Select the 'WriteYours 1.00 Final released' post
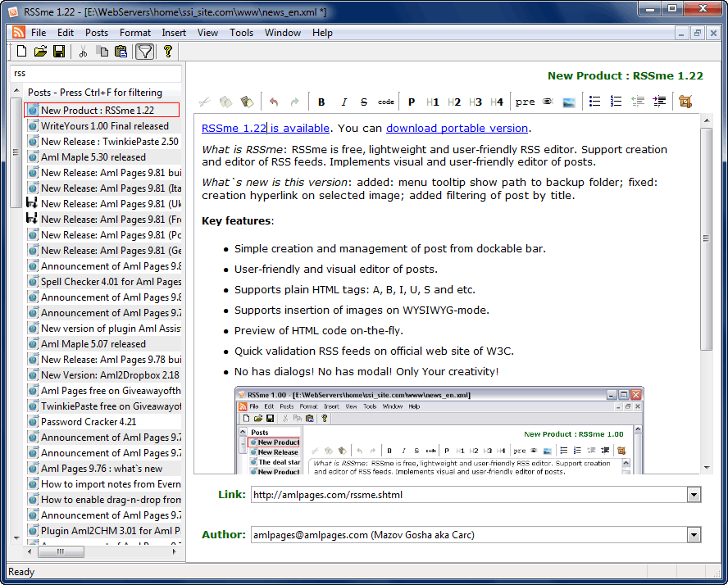Viewport: 728px width, 585px height. coord(103,125)
